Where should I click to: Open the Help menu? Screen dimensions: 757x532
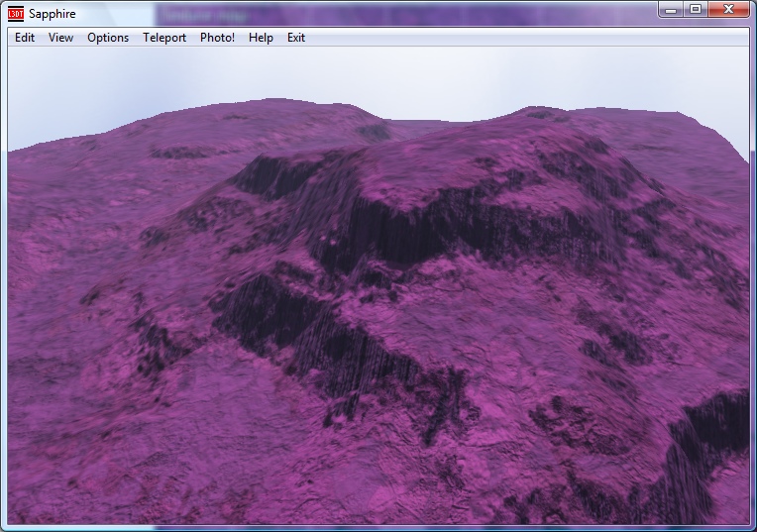click(x=262, y=38)
